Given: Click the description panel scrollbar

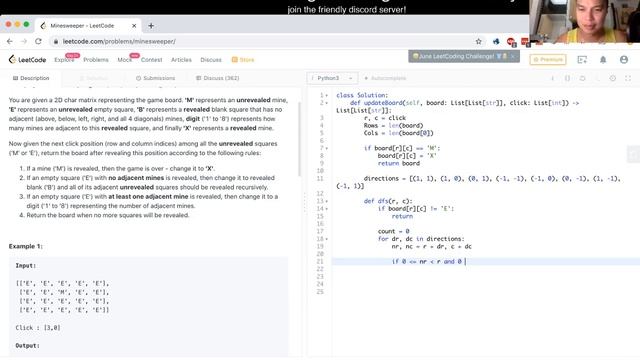Looking at the screenshot, I should pyautogui.click(x=300, y=139).
